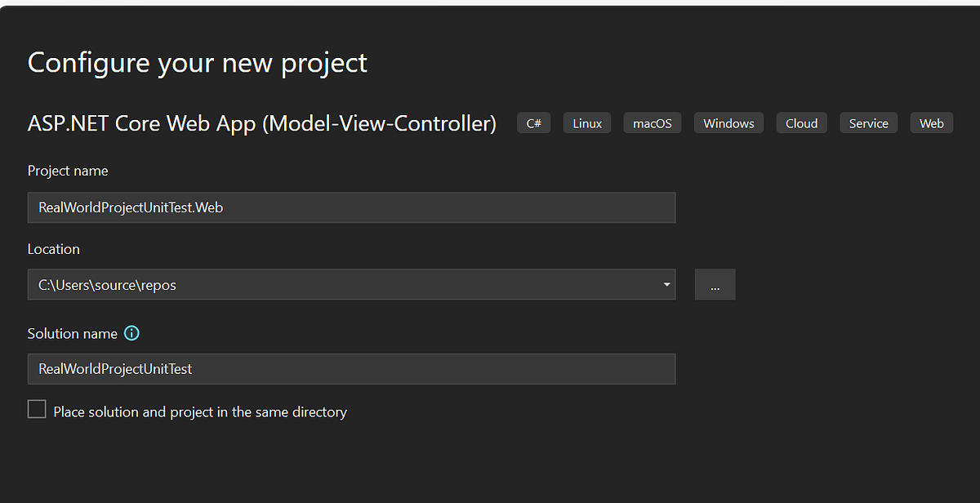Click the 'Place solution and project' checkbox label
Image resolution: width=980 pixels, height=503 pixels.
pos(200,412)
